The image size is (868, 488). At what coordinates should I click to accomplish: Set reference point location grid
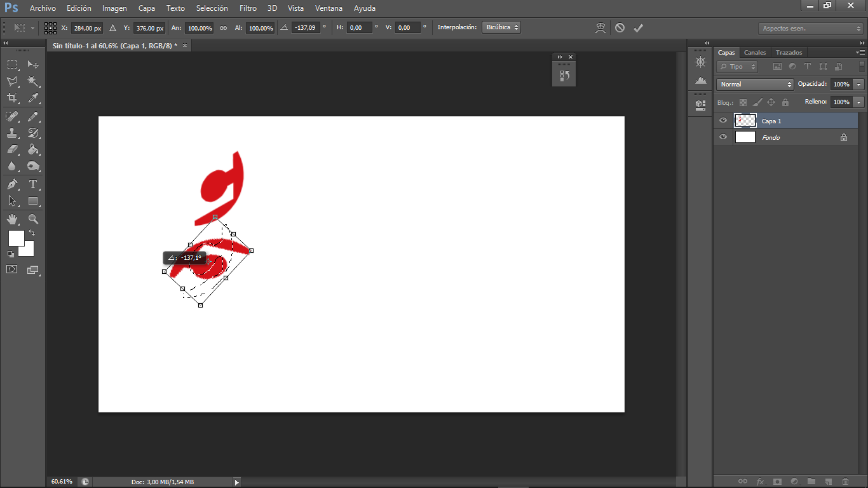click(x=50, y=28)
